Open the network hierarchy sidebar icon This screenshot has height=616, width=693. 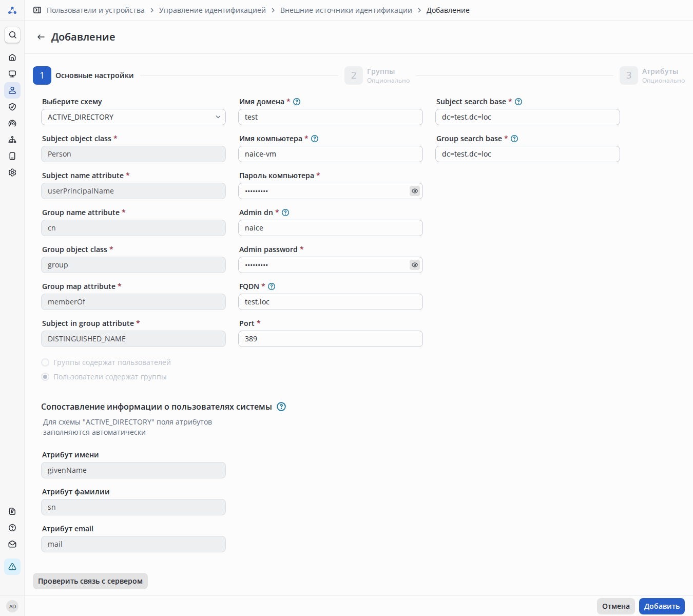pos(12,140)
